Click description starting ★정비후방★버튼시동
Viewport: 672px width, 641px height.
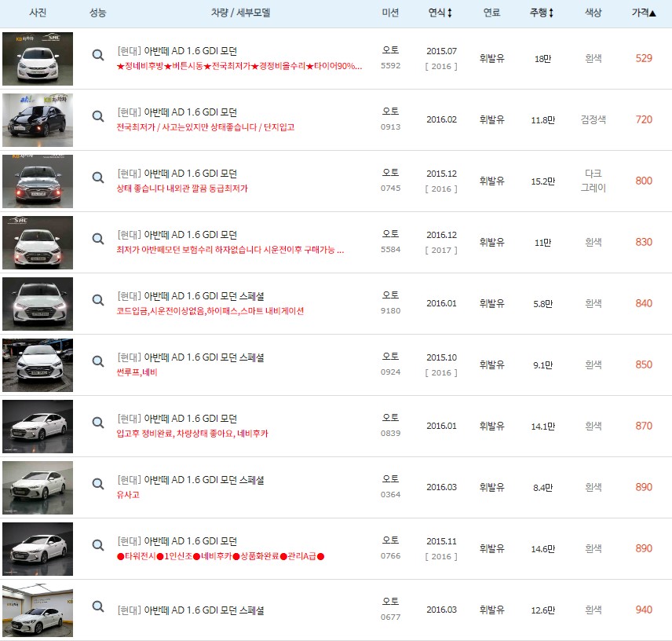239,66
